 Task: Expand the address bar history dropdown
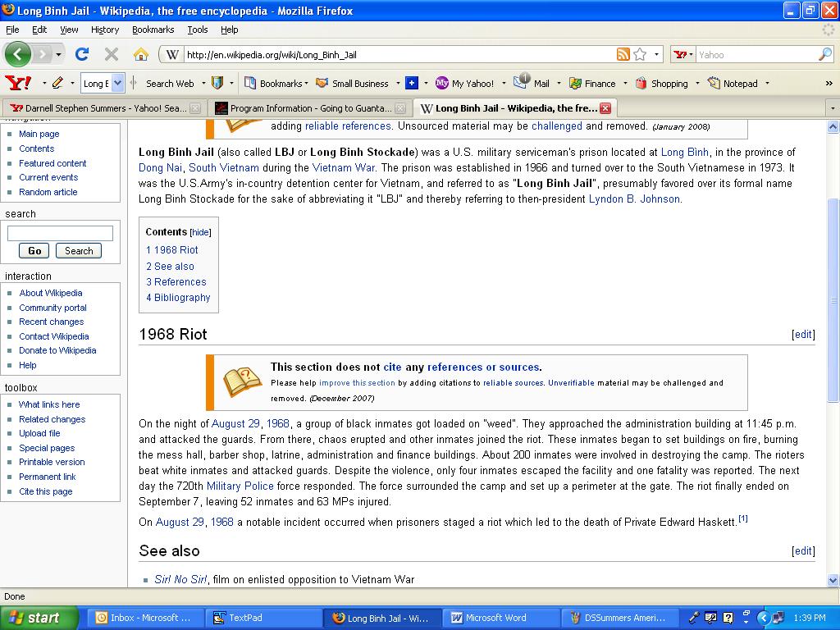[657, 55]
